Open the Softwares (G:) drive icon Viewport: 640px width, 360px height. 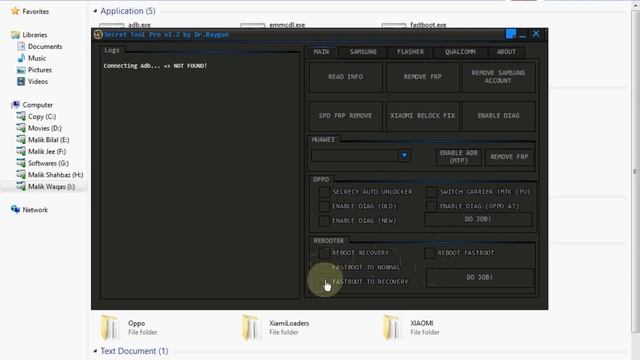click(21, 163)
